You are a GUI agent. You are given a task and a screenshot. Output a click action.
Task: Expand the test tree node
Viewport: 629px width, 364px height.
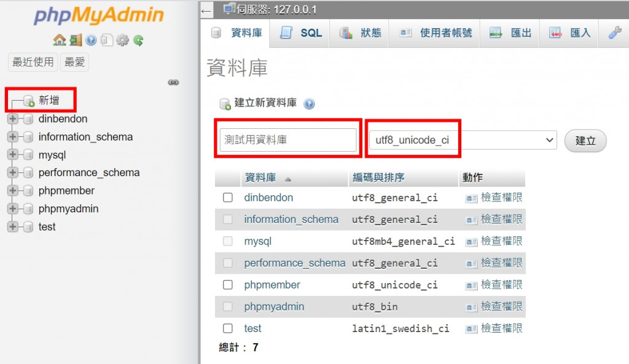(x=12, y=227)
